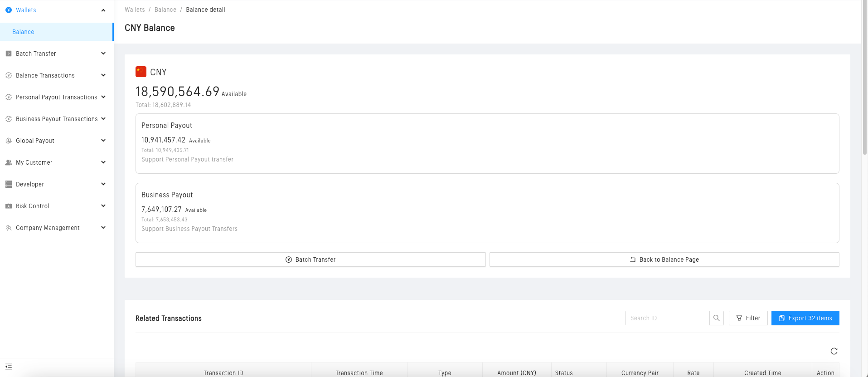Image resolution: width=868 pixels, height=377 pixels.
Task: Collapse the sidebar using the menu-fold icon
Action: [9, 367]
